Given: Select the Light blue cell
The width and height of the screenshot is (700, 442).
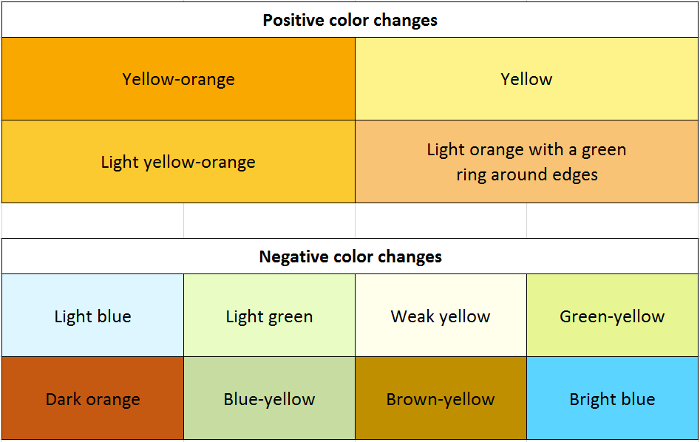Looking at the screenshot, I should coord(92,316).
